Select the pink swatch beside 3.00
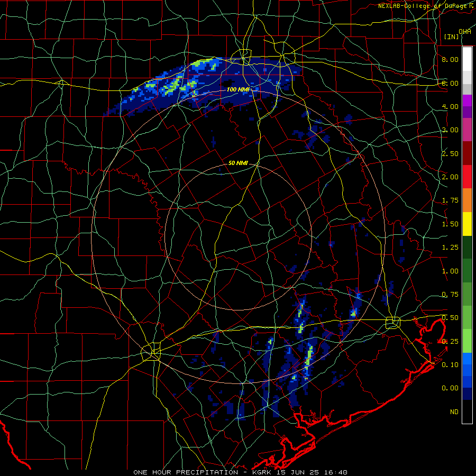 pyautogui.click(x=467, y=130)
